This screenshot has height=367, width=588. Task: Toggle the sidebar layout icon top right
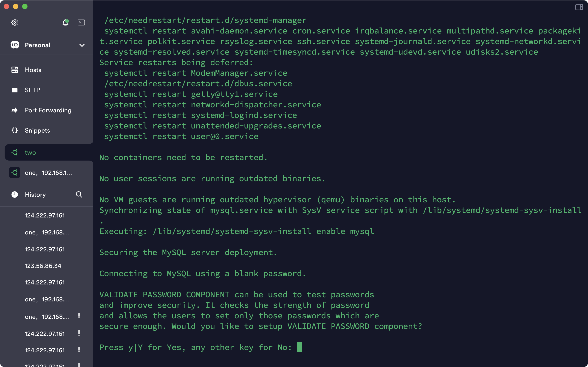[579, 7]
